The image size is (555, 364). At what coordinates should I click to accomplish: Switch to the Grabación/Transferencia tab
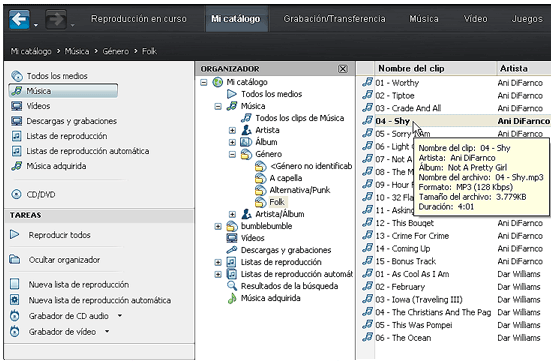[x=334, y=19]
